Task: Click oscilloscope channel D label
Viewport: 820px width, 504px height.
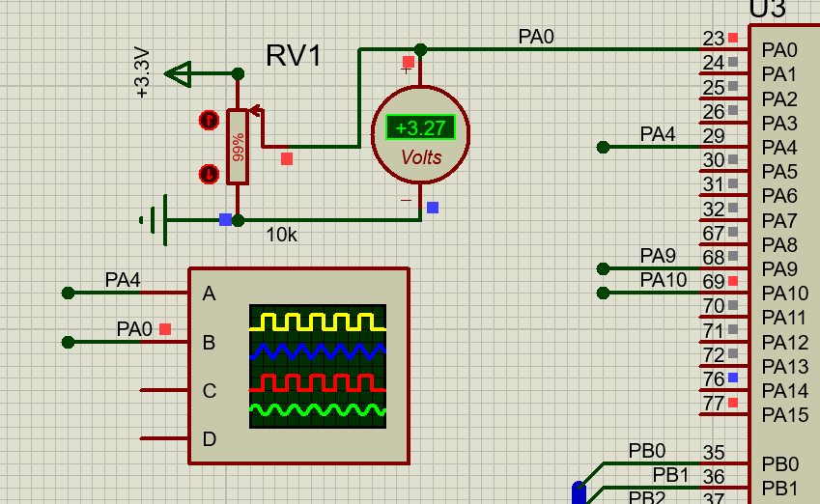Action: point(210,439)
